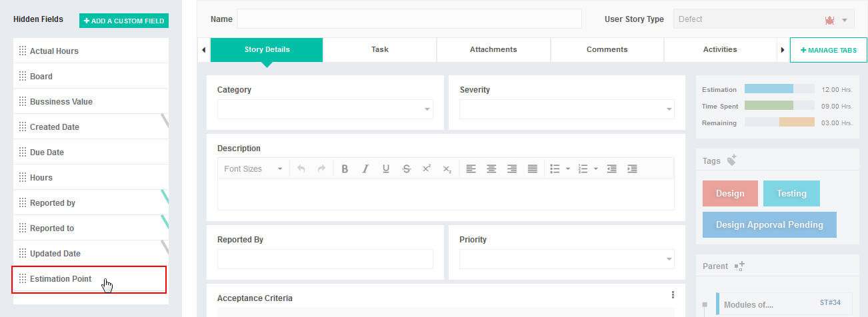Screen dimensions: 868x317
Task: Toggle Underline in the Description editor
Action: coord(386,169)
